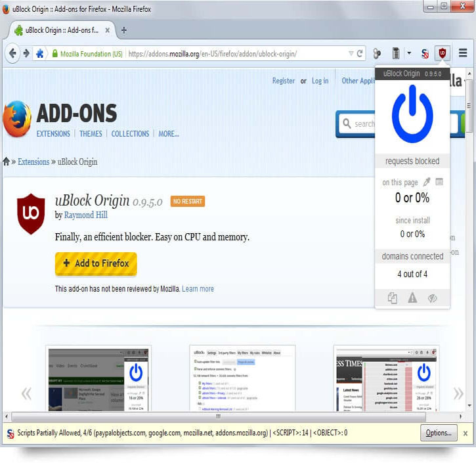Click the browser back arrow button
Viewport: 476px width, 463px height.
coord(12,53)
